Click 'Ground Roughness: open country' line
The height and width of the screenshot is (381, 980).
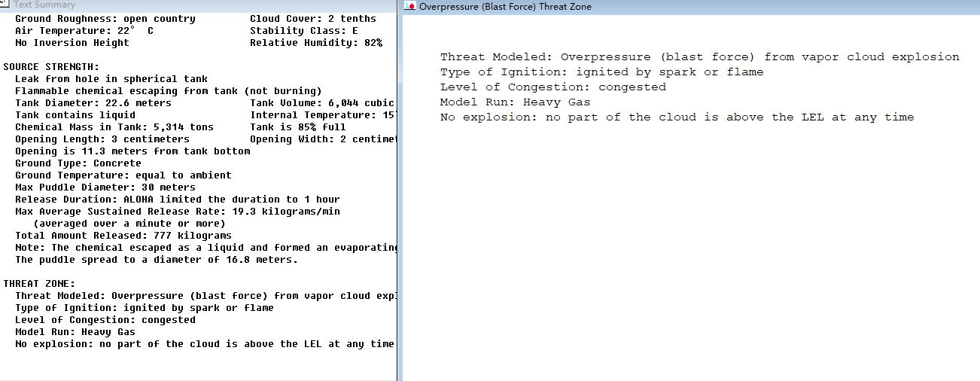pyautogui.click(x=105, y=19)
